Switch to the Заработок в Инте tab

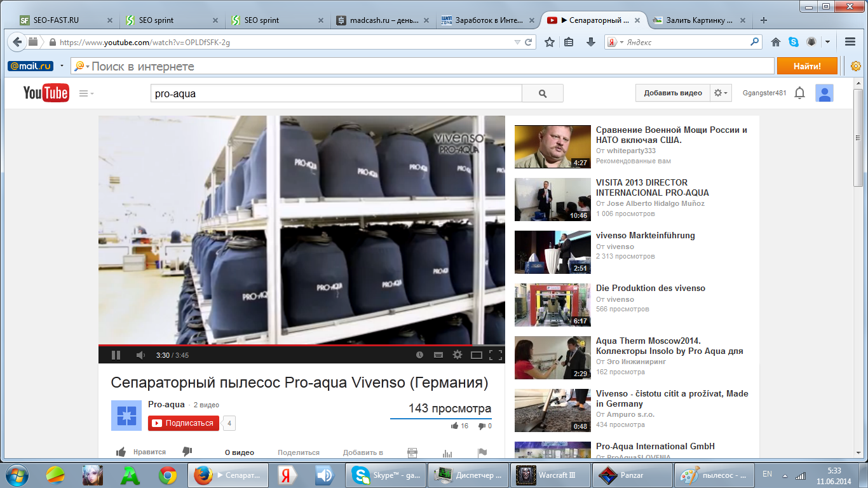point(488,20)
